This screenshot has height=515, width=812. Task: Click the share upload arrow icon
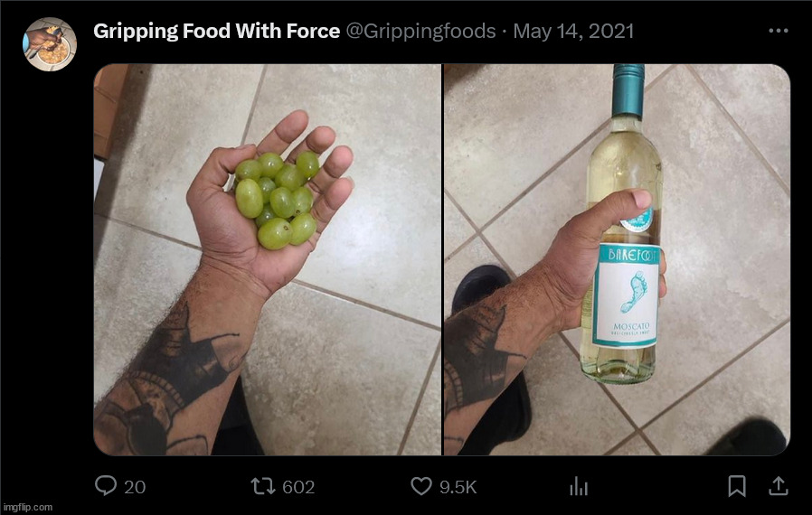click(x=778, y=487)
